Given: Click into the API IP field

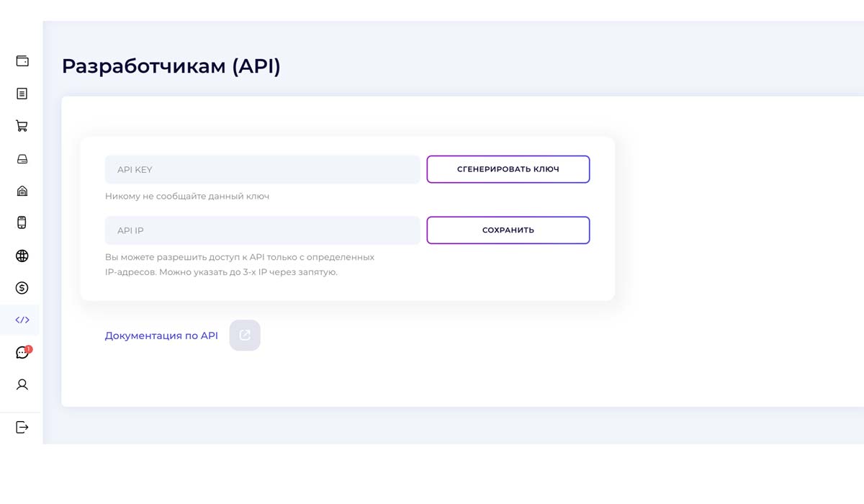Looking at the screenshot, I should [262, 230].
